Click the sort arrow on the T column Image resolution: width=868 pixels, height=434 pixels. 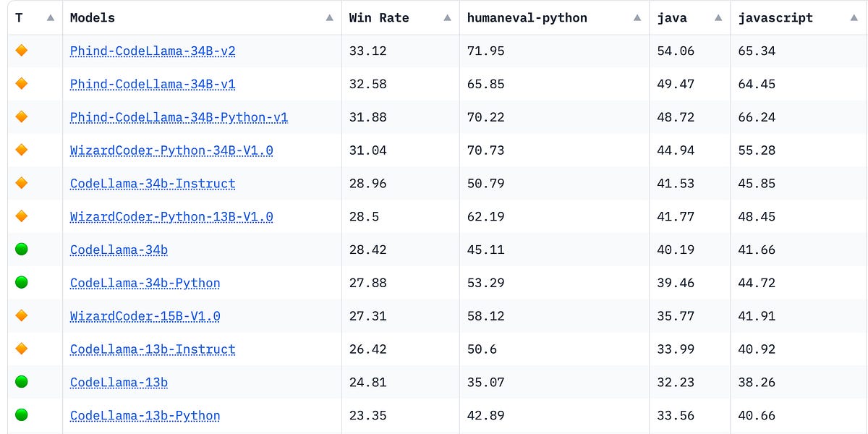point(51,17)
